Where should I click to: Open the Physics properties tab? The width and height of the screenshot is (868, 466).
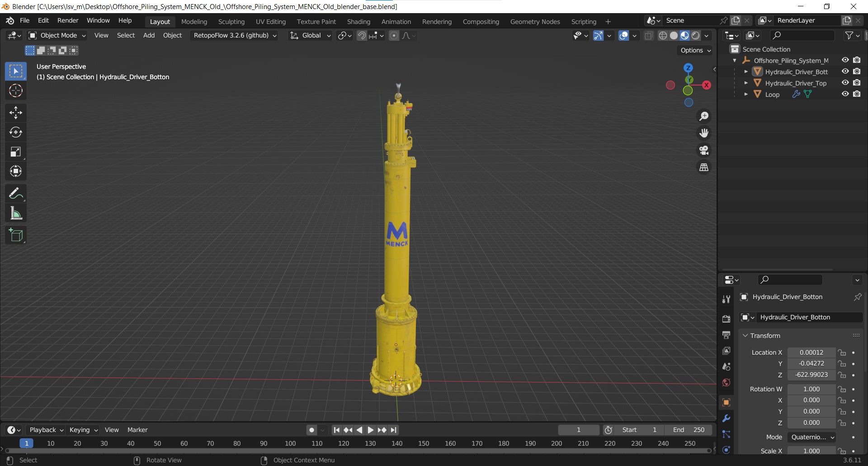(x=726, y=450)
